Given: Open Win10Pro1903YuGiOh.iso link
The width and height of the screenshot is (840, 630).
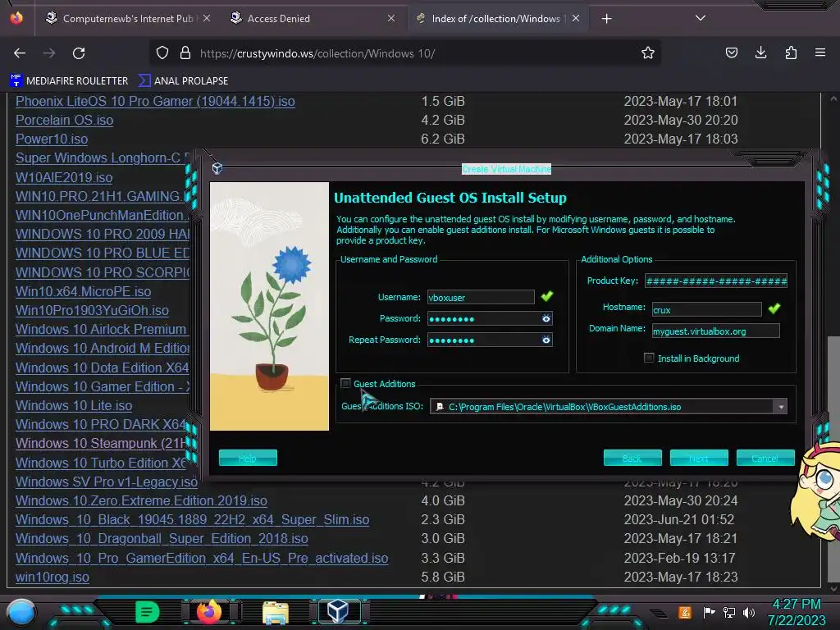Looking at the screenshot, I should 92,310.
